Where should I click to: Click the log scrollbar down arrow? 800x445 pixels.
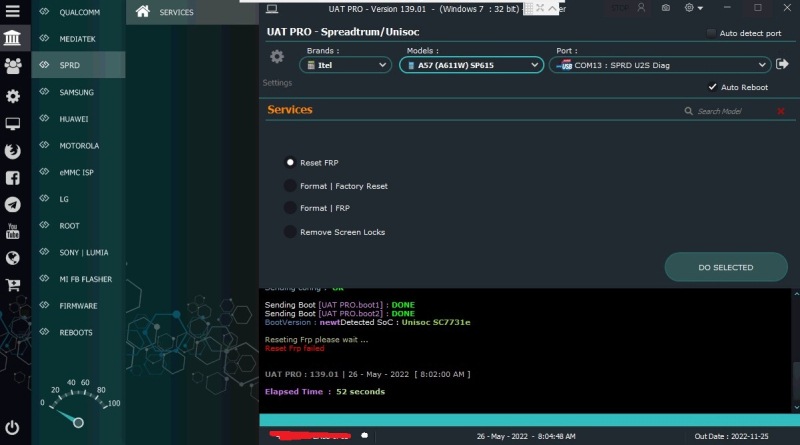[x=796, y=407]
